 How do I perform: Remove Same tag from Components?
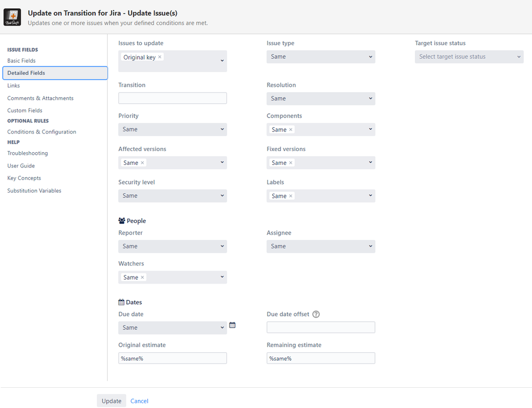[x=291, y=129]
